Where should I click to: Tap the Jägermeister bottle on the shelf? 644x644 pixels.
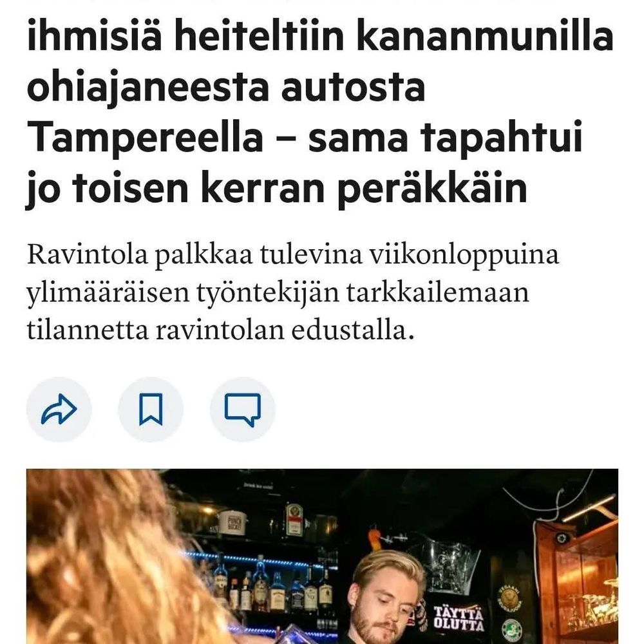pyautogui.click(x=294, y=520)
